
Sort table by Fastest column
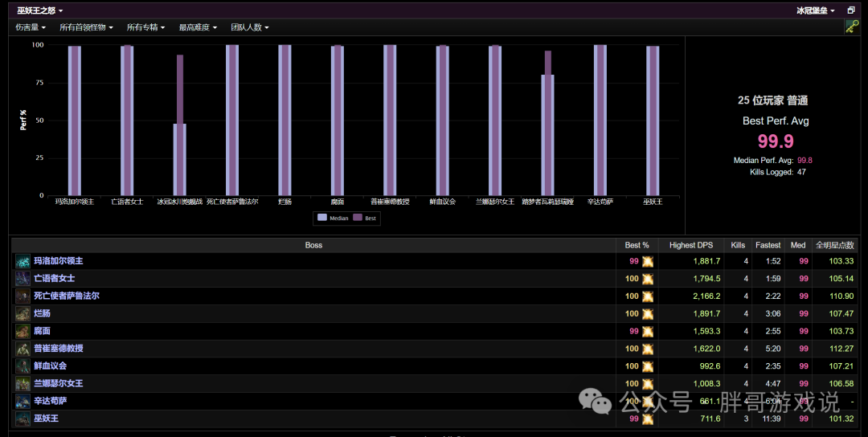768,245
